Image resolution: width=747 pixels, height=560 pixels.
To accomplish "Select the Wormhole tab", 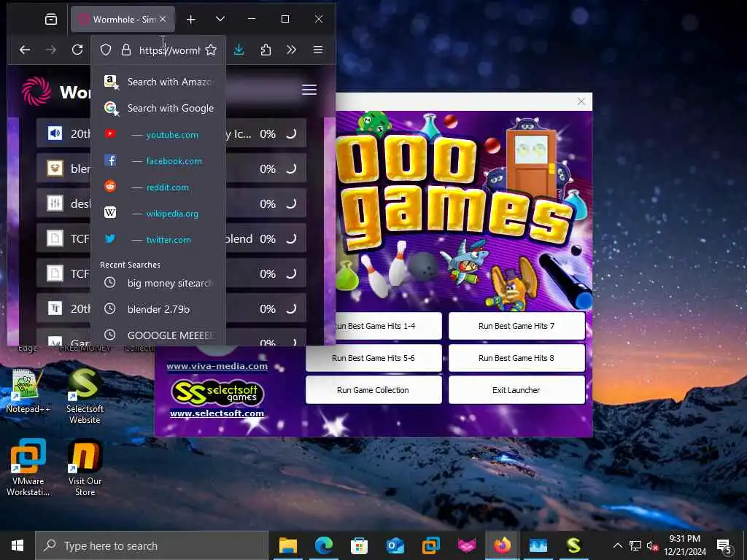I will click(123, 20).
